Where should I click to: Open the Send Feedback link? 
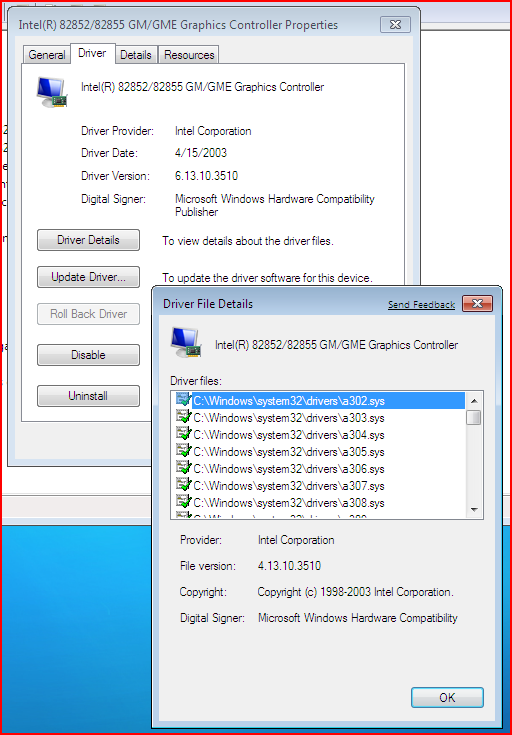click(421, 305)
